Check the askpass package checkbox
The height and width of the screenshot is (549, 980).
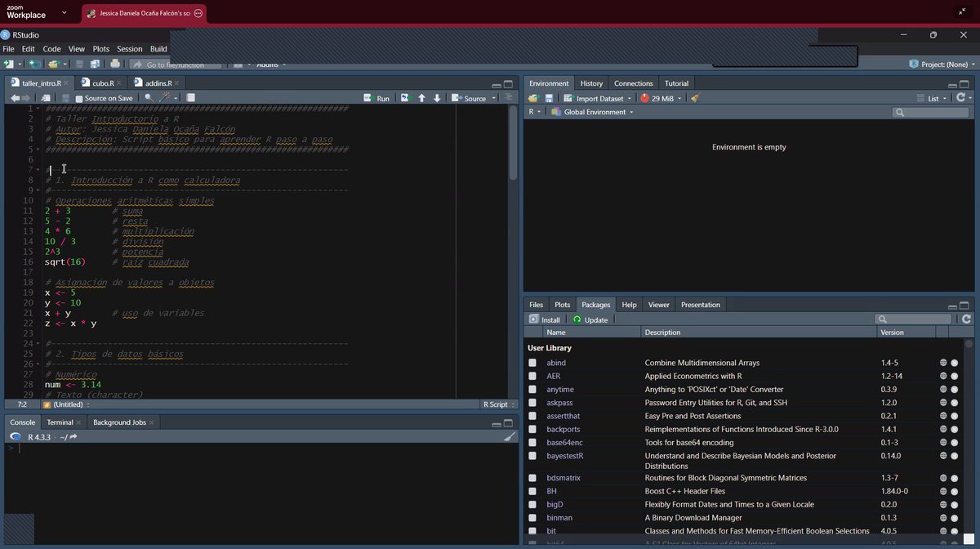point(532,403)
